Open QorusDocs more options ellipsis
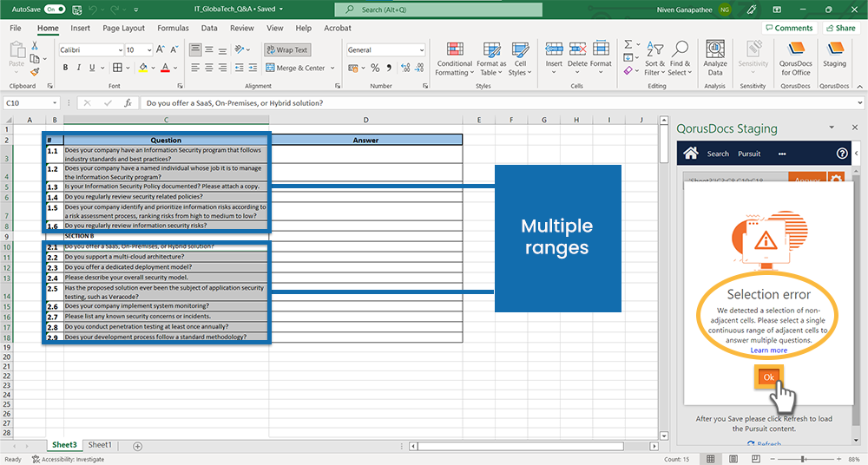Viewport: 868px width, 465px height. [x=782, y=154]
